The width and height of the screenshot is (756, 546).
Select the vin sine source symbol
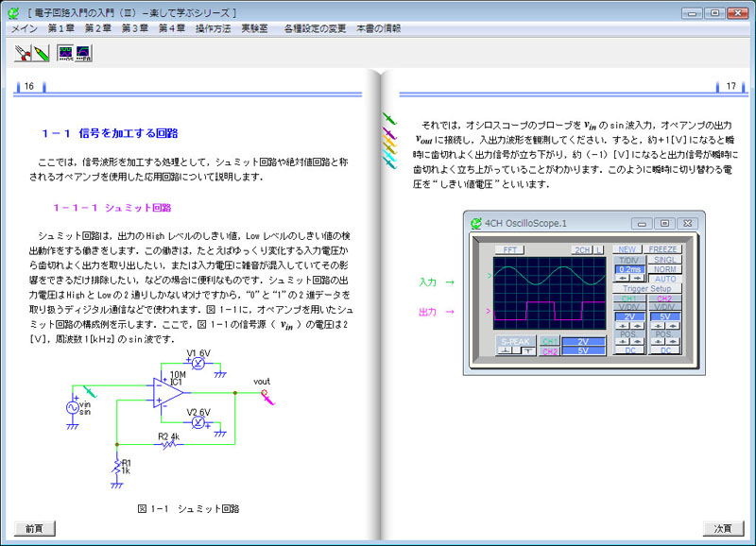point(73,408)
